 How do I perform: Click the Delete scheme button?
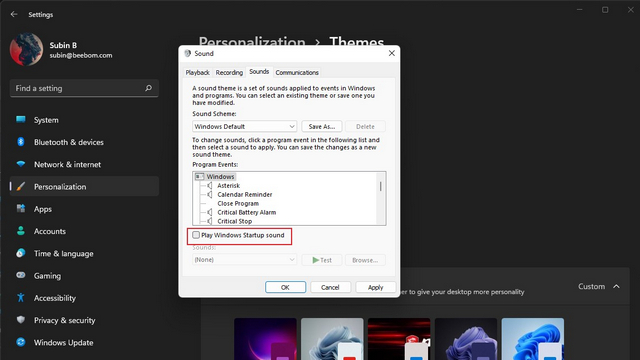365,127
